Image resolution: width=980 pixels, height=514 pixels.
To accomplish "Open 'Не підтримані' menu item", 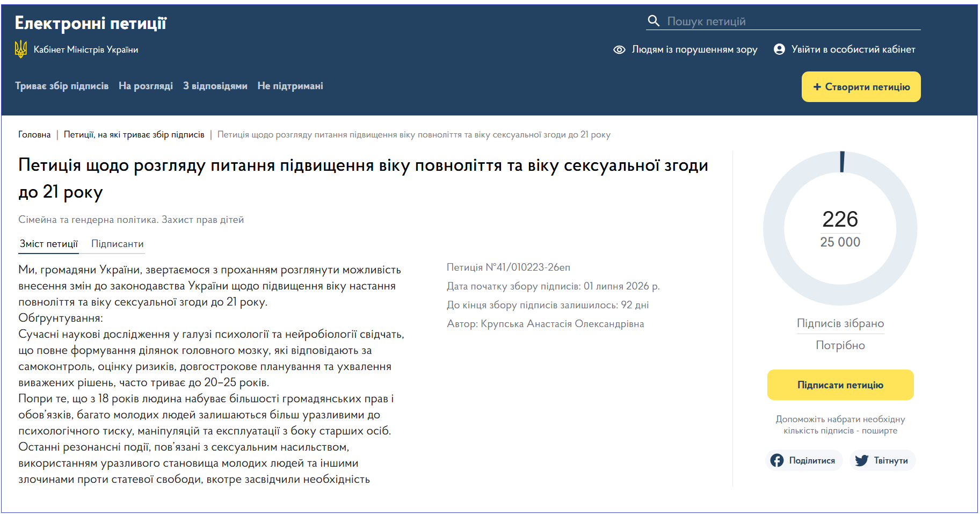I will tap(290, 86).
